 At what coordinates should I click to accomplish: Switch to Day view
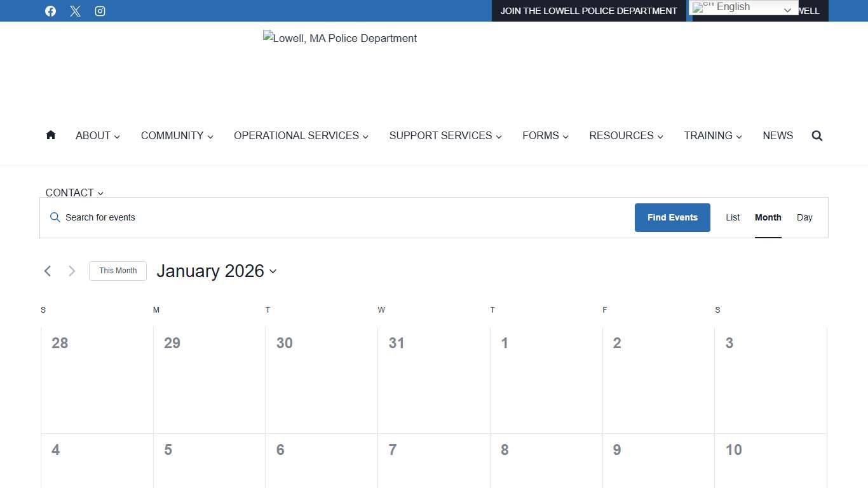[804, 217]
